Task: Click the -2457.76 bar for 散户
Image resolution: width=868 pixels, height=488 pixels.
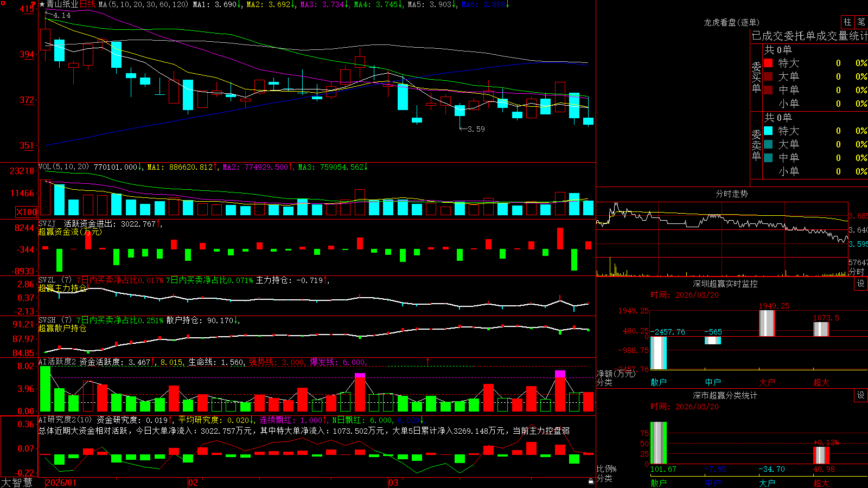Action: (x=659, y=353)
